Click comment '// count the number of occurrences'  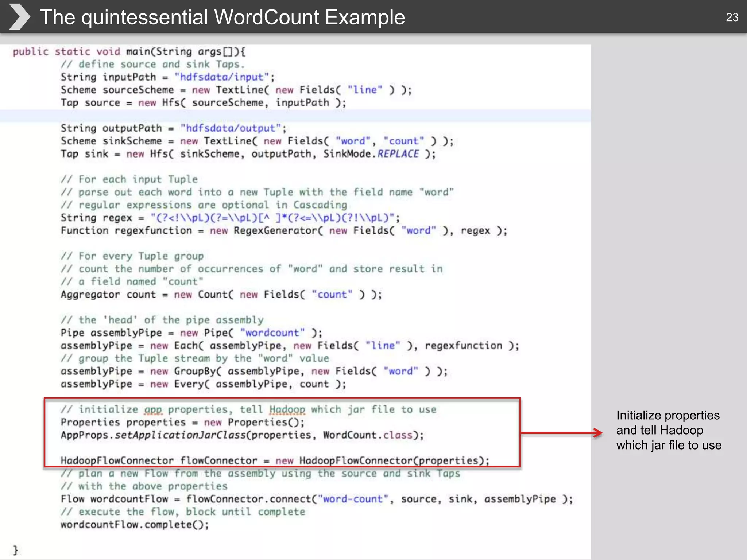(251, 269)
